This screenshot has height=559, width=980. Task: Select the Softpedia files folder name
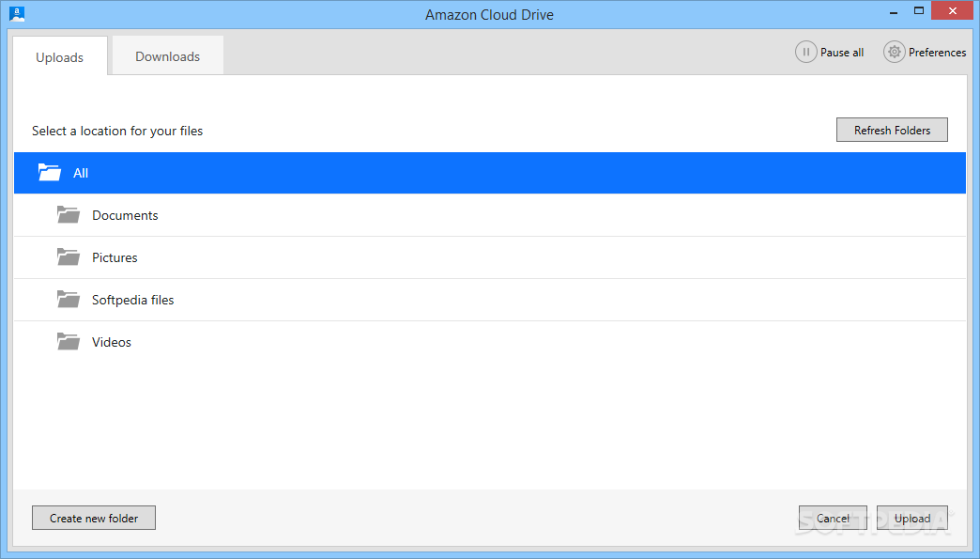click(x=132, y=300)
